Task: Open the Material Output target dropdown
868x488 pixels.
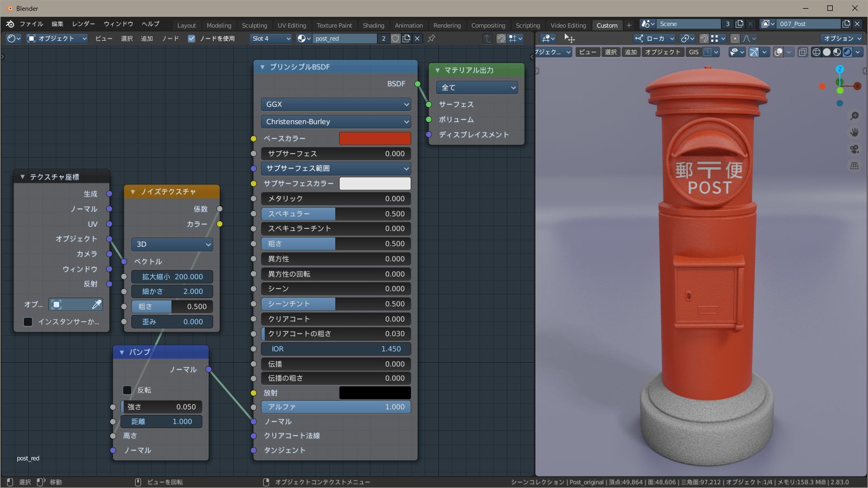Action: [x=477, y=87]
